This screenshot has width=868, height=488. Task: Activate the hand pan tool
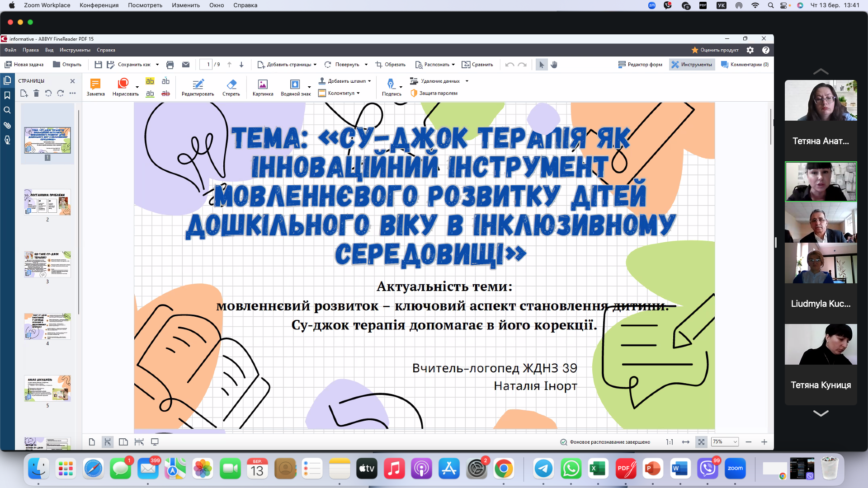click(554, 65)
